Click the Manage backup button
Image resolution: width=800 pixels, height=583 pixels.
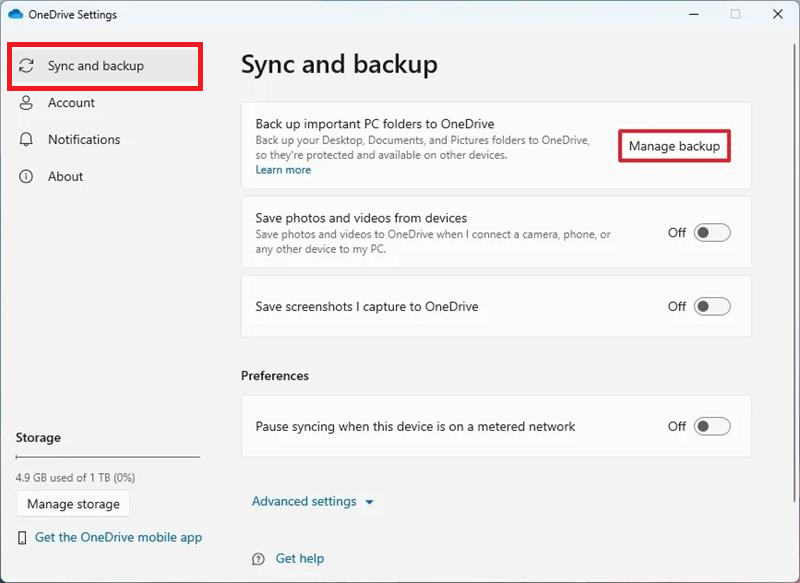click(x=674, y=145)
